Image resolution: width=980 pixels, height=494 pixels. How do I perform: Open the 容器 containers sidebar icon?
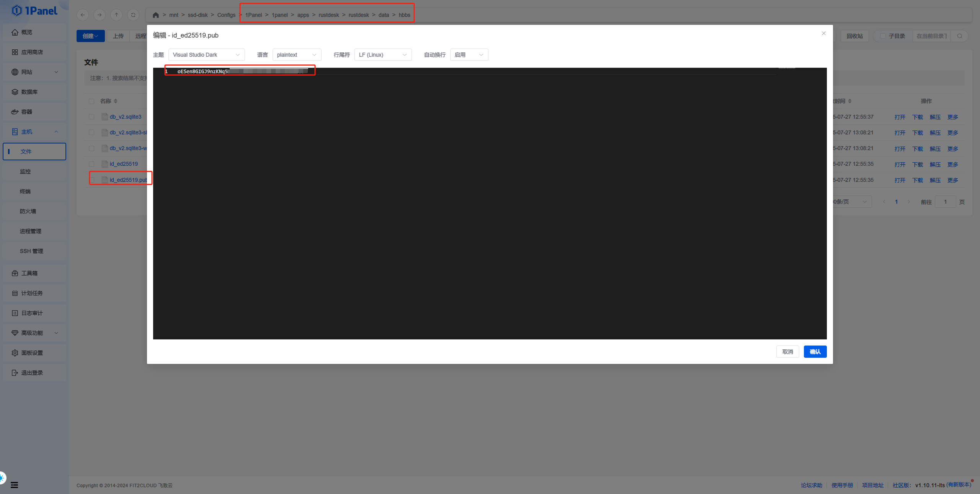(15, 112)
